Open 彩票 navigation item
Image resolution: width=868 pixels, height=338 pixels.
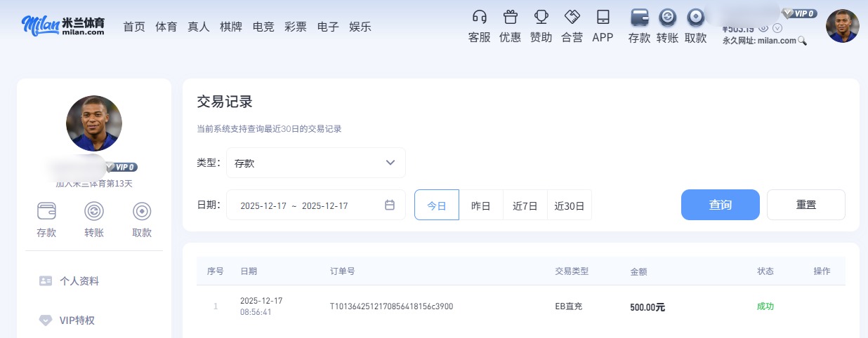(296, 27)
